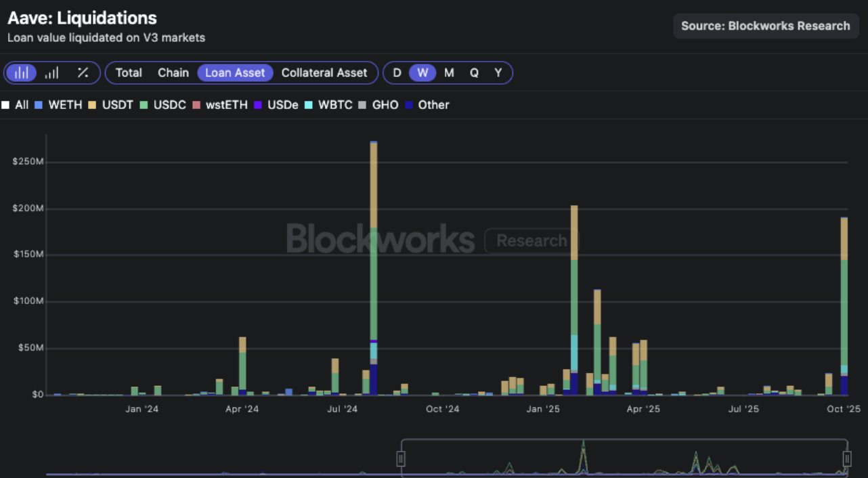Select the Loan Asset breakdown tab
Image resolution: width=868 pixels, height=478 pixels.
[235, 72]
